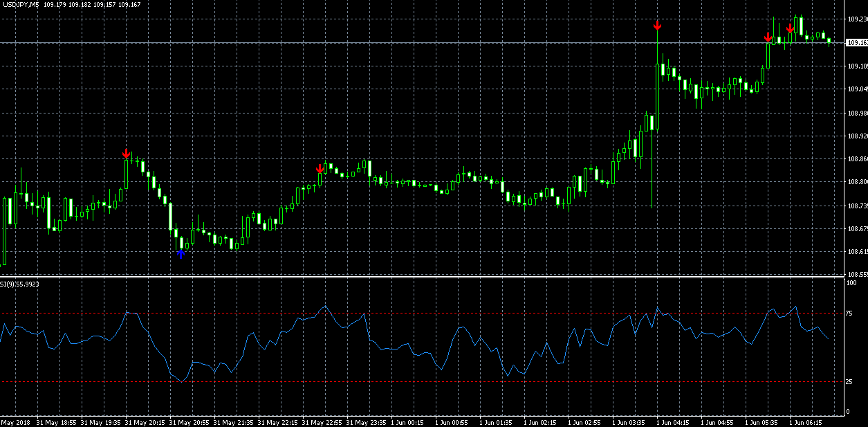Click the SI(9) 55.9923 indicator label

coord(19,284)
